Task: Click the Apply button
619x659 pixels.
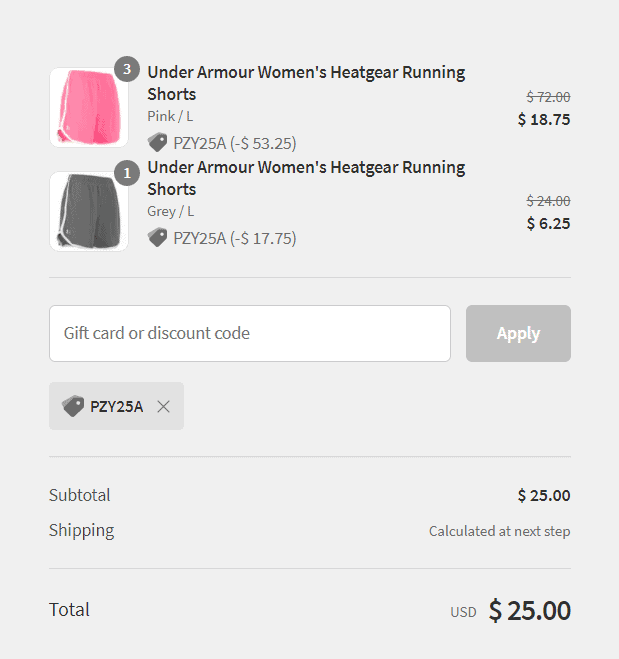Action: coord(518,333)
